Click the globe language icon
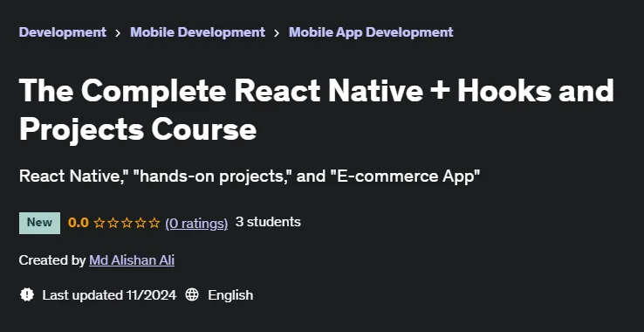Screen dimensions: 644x332 [192, 294]
